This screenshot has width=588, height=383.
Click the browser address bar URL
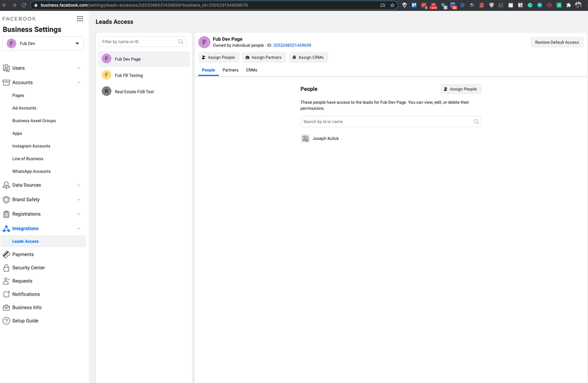[x=144, y=5]
